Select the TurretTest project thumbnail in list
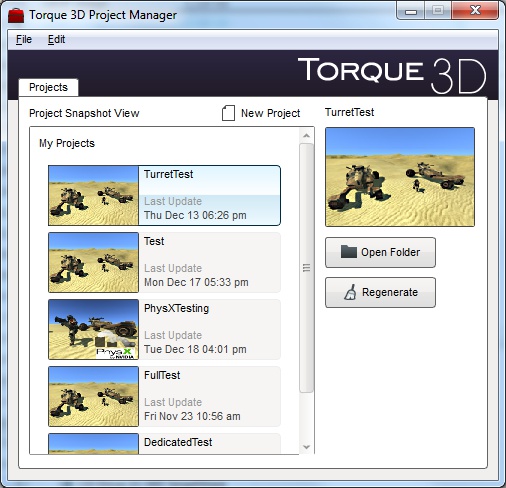506x488 pixels. [93, 195]
